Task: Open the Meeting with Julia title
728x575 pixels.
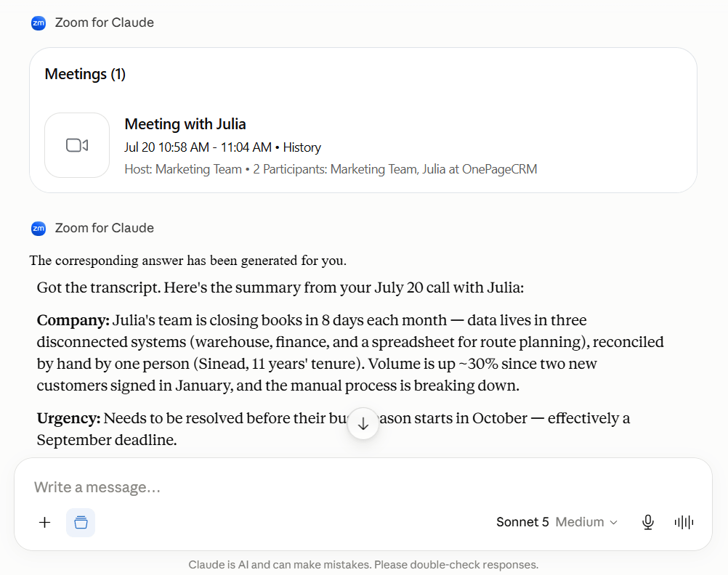Action: [185, 124]
